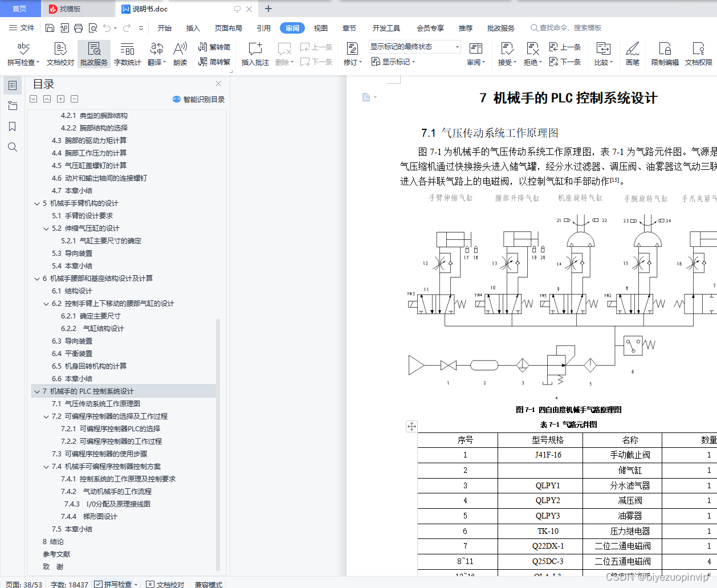Toggle 修订 track changes
This screenshot has height=588, width=717.
(352, 54)
